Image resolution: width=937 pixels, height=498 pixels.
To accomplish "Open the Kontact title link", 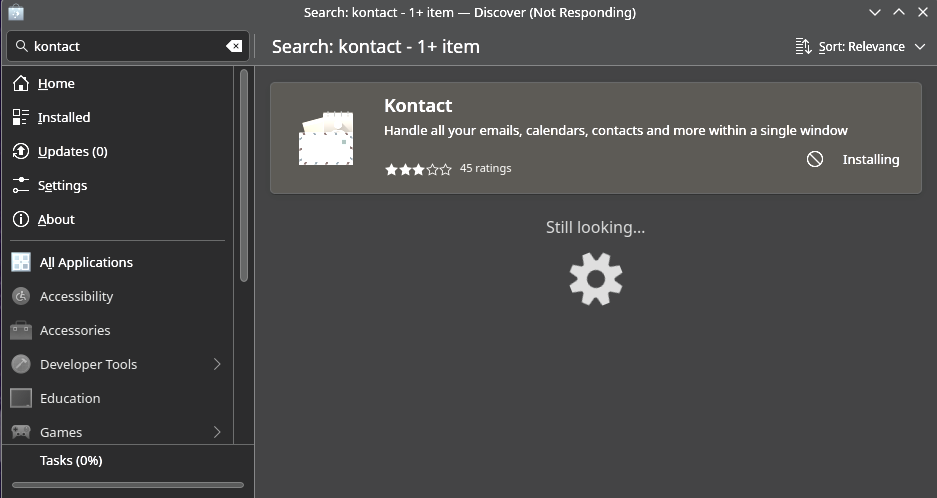I will [x=418, y=106].
